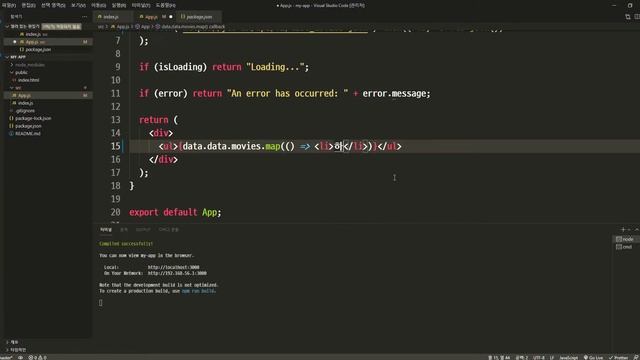Screen dimensions: 640x360
Task: Click in the terminal prompt cursor area
Action: pos(101,303)
